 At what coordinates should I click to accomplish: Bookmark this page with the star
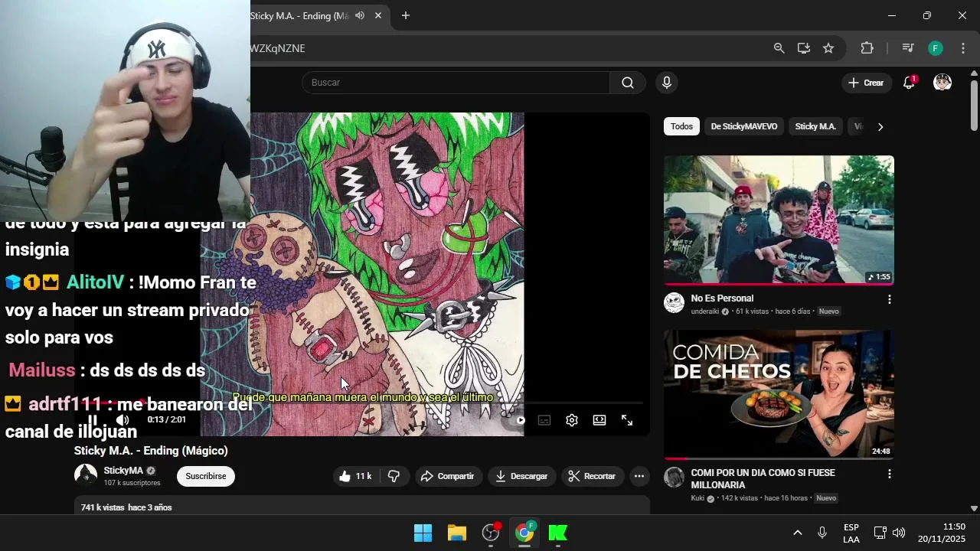[828, 48]
